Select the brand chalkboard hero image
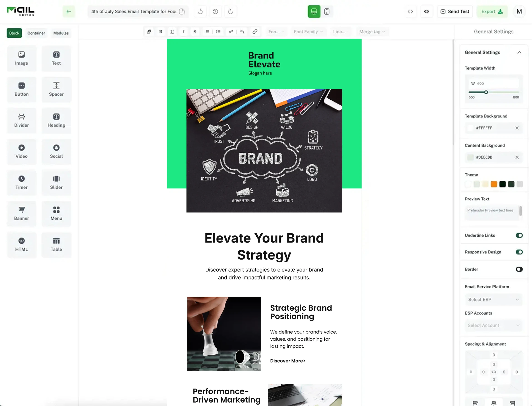Viewport: 532px width, 406px height. [x=264, y=151]
